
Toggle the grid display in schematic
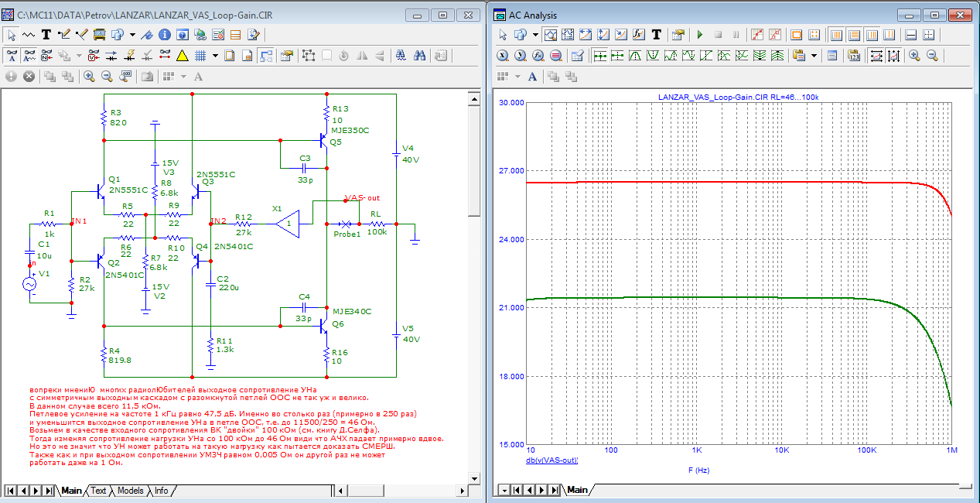point(200,55)
